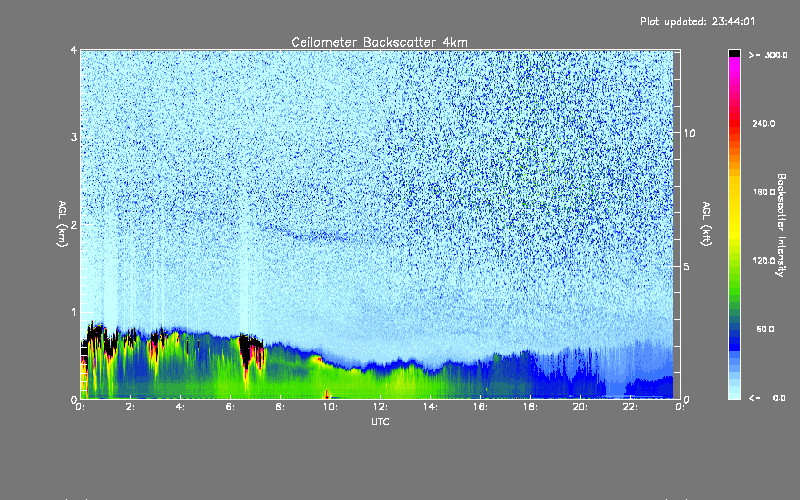Click the "20:" tick on UTC axis
This screenshot has height=500, width=800.
pos(580,407)
